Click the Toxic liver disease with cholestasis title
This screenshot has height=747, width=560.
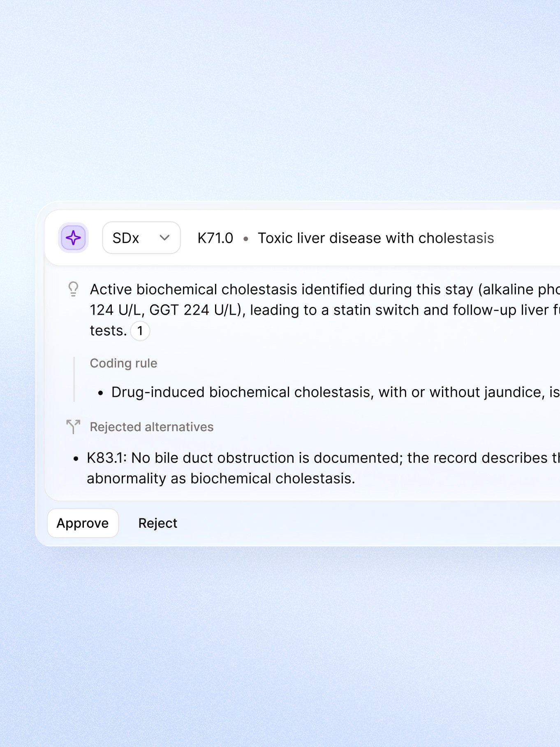point(376,238)
